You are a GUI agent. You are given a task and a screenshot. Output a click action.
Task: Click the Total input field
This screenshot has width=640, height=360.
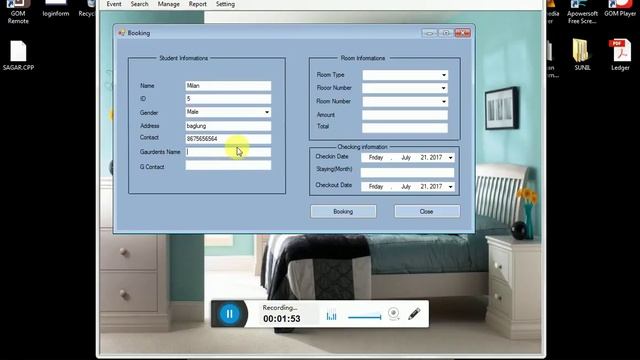[x=405, y=128]
